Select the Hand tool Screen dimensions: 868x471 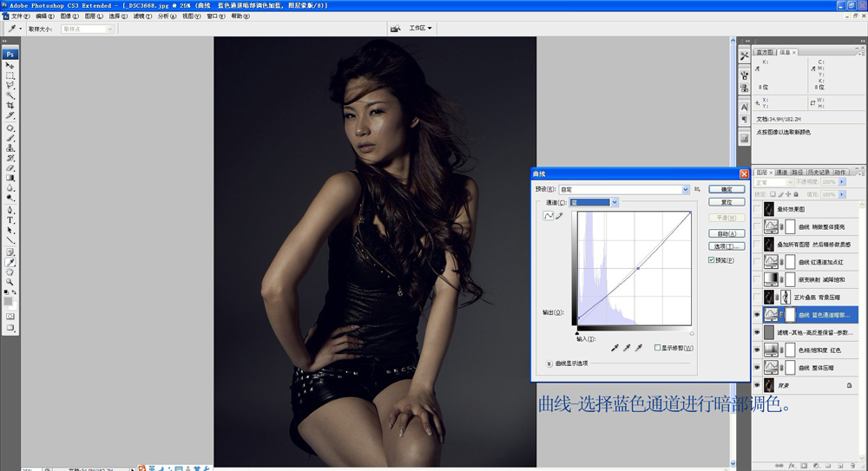(10, 272)
